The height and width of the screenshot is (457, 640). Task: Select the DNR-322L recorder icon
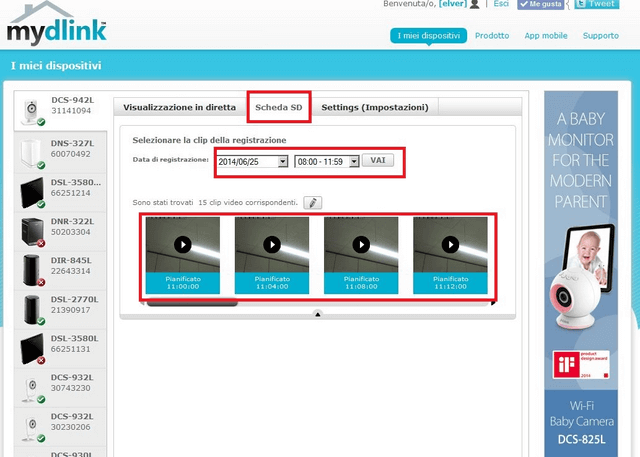(32, 232)
